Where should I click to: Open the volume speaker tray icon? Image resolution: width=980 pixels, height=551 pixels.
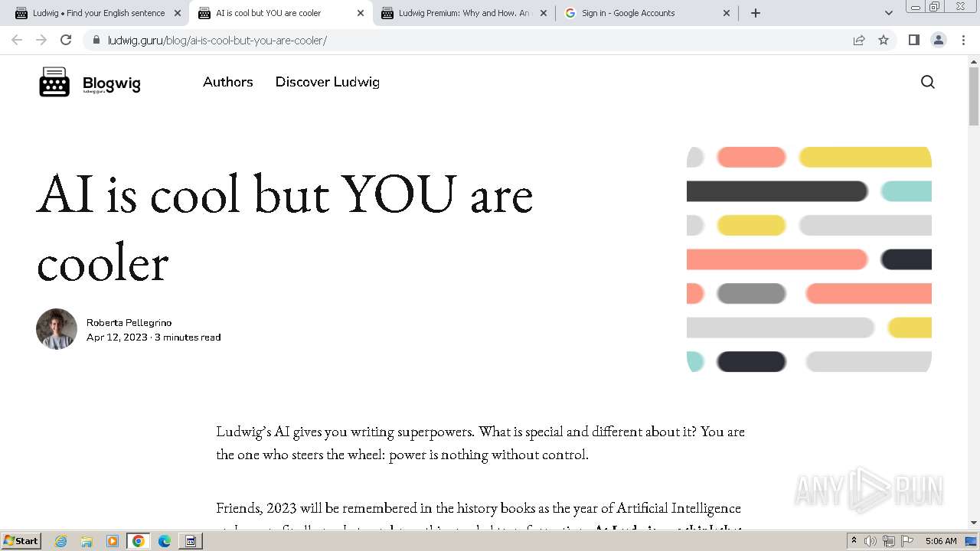(x=871, y=541)
